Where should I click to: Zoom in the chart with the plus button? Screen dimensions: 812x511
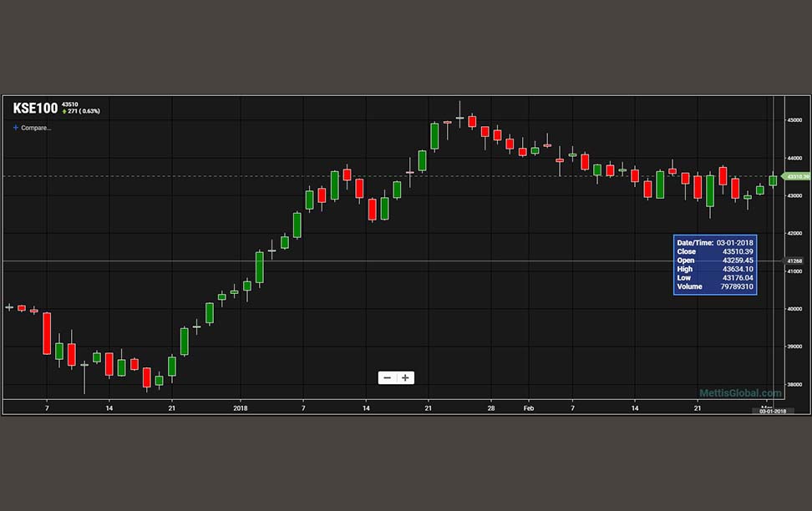pyautogui.click(x=405, y=378)
